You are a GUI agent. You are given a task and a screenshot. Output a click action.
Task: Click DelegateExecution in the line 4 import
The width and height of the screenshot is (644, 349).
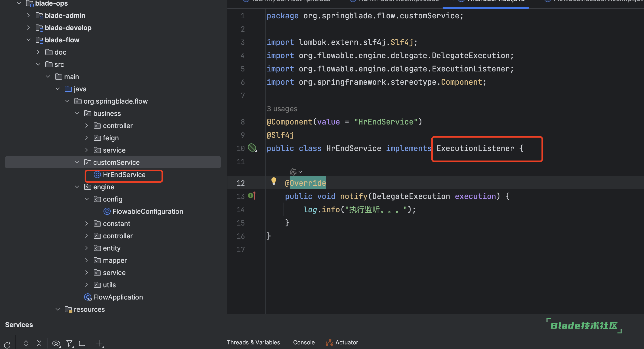pos(471,56)
